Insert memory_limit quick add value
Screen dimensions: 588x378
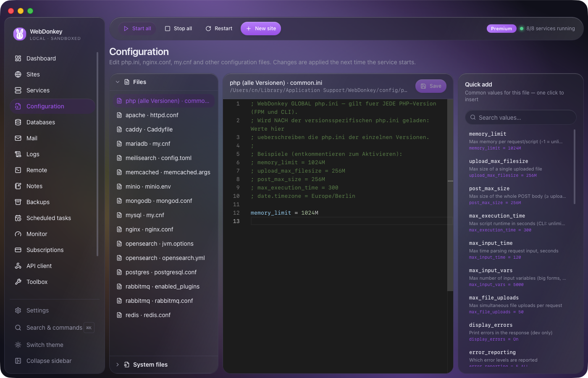coord(518,141)
